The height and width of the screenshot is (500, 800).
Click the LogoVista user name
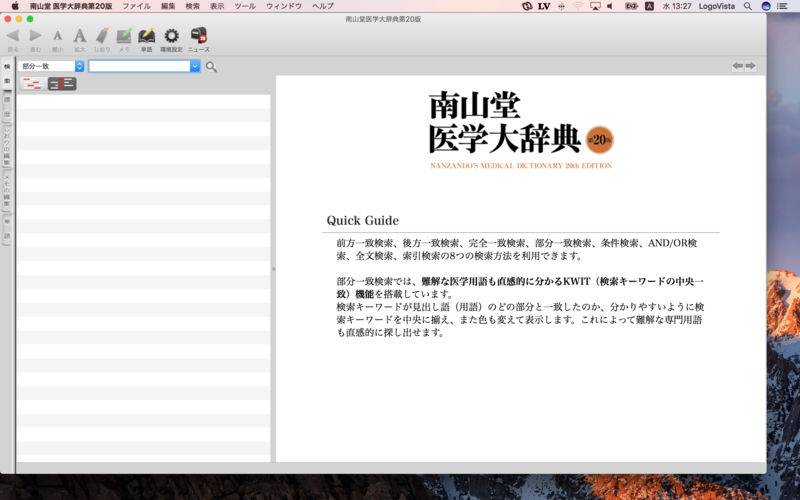717,6
